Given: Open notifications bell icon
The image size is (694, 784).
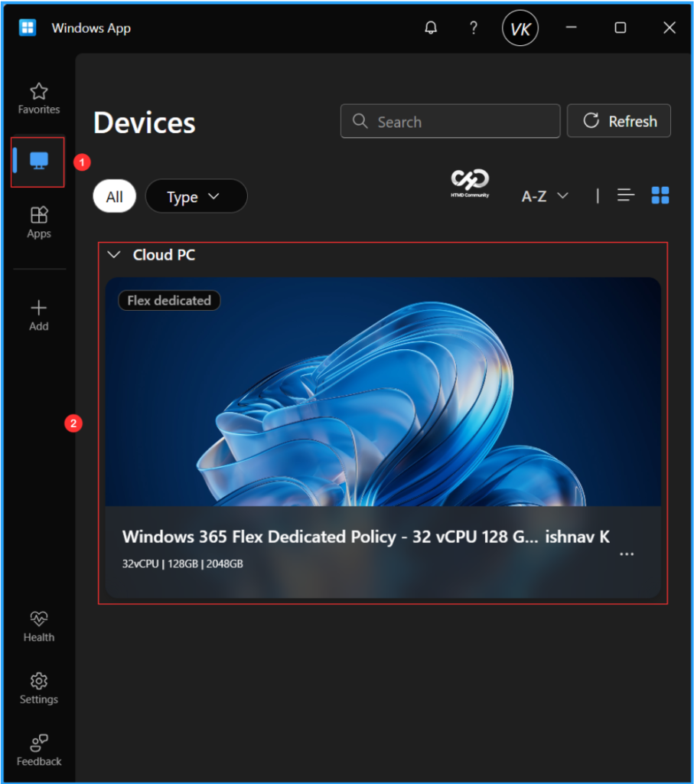Looking at the screenshot, I should 431,28.
